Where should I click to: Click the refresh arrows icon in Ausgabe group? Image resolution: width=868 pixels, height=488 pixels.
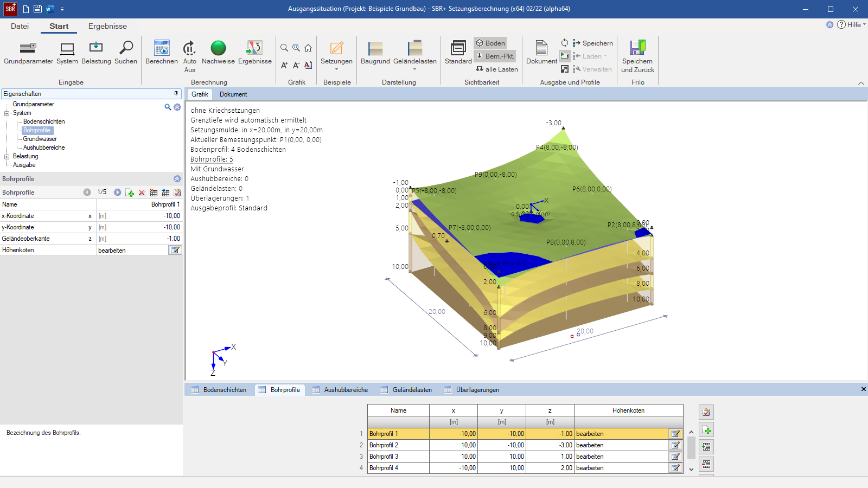tap(565, 43)
